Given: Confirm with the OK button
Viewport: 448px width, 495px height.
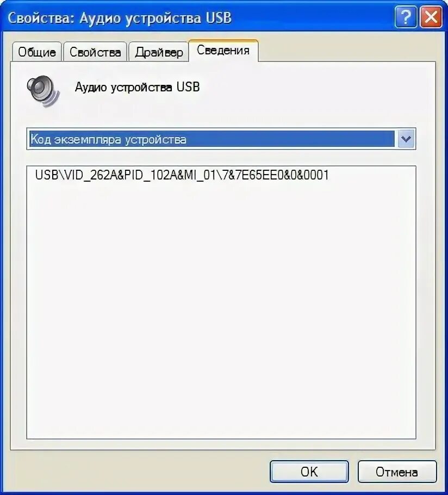Looking at the screenshot, I should [x=309, y=471].
